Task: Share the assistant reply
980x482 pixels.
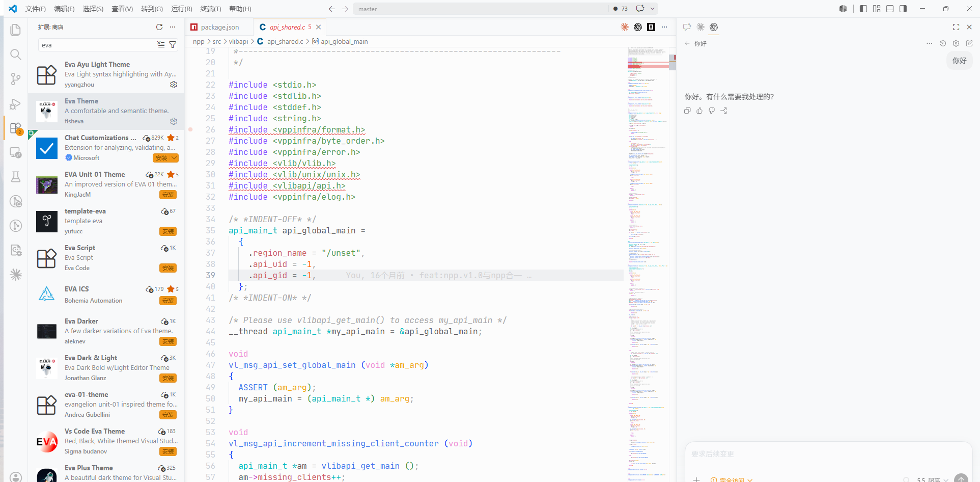Action: (724, 111)
